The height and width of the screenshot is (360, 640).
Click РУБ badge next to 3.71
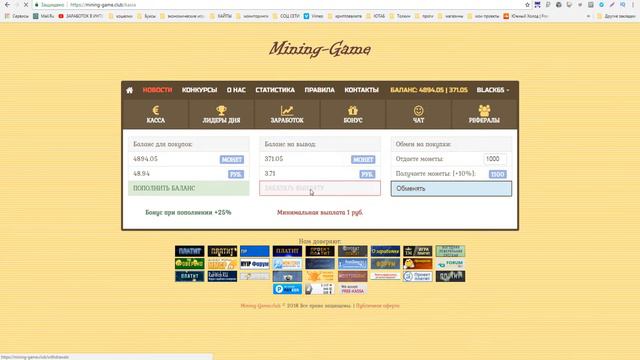367,174
